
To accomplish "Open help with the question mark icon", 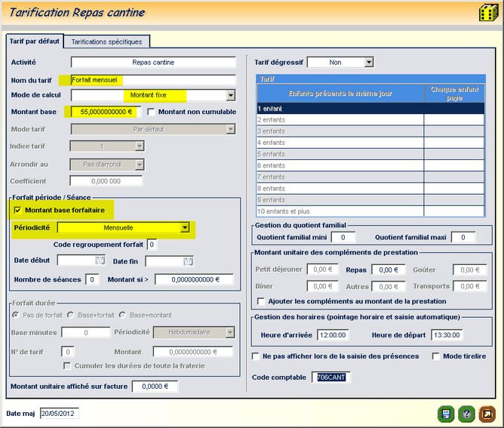I will (466, 414).
